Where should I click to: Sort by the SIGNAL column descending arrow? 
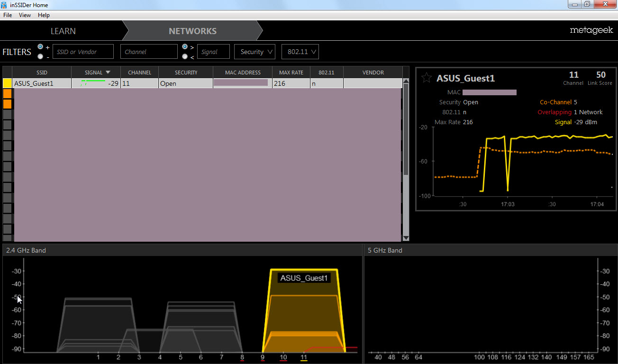(x=108, y=73)
